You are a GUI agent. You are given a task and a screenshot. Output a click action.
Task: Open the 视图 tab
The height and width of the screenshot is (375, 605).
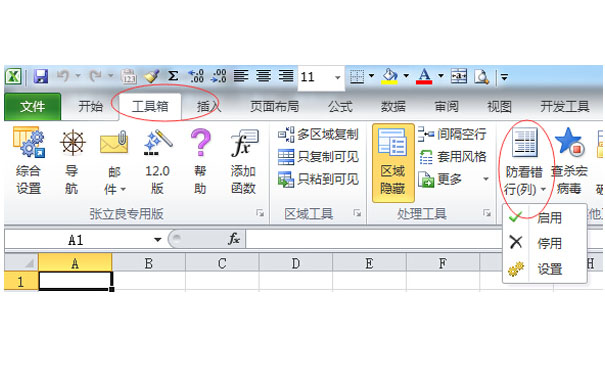499,106
